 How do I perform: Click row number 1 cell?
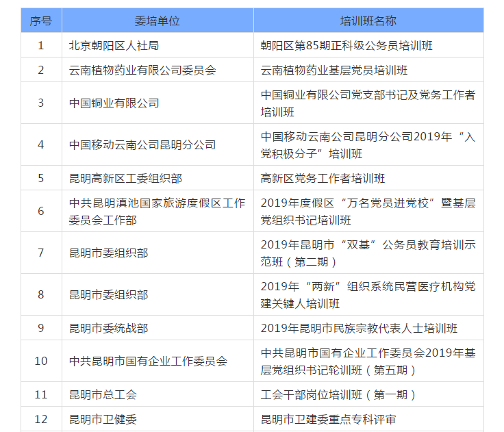[x=41, y=45]
